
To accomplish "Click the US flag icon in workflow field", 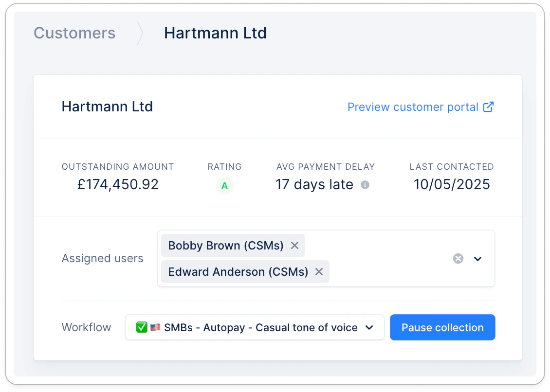I will pyautogui.click(x=155, y=327).
